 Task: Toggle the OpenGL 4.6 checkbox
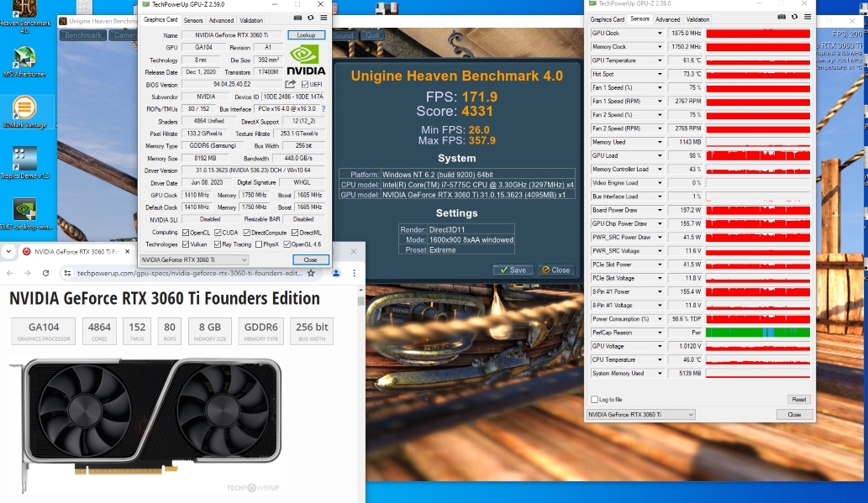tap(287, 244)
